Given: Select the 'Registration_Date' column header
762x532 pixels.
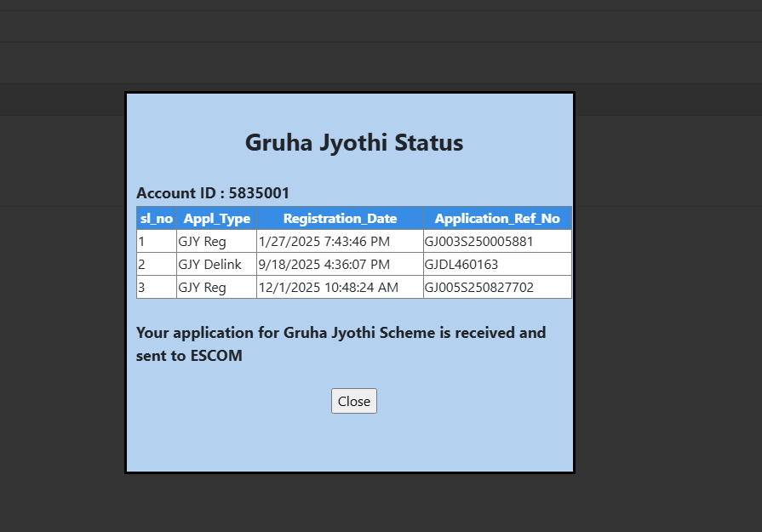Looking at the screenshot, I should pos(341,218).
